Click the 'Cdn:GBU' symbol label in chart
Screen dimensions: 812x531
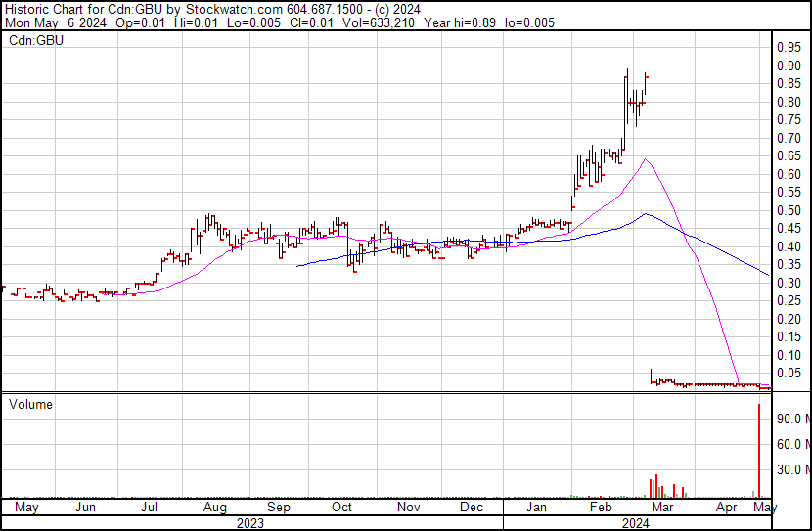36,40
